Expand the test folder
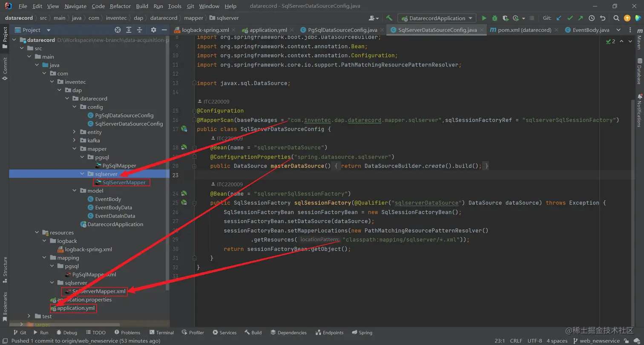 click(29, 316)
